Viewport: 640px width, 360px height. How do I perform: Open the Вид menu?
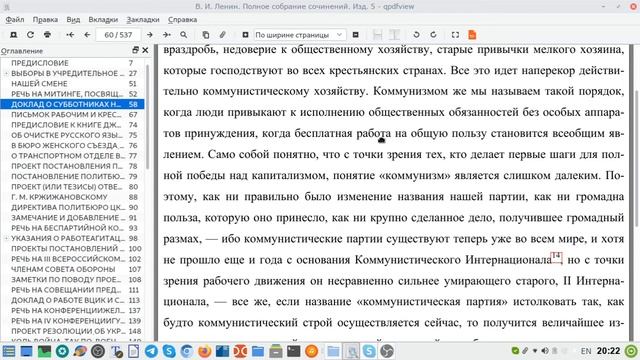point(73,19)
